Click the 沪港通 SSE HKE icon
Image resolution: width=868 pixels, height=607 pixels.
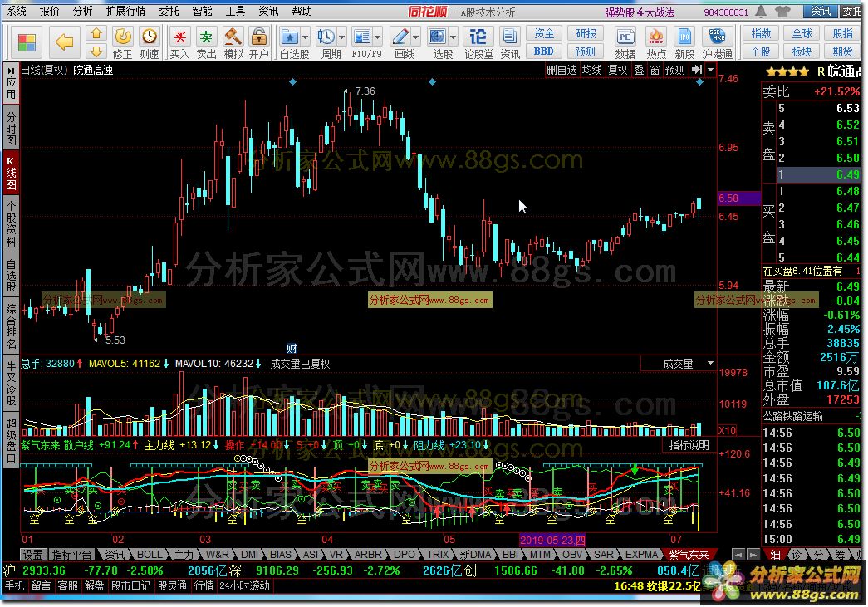click(717, 37)
